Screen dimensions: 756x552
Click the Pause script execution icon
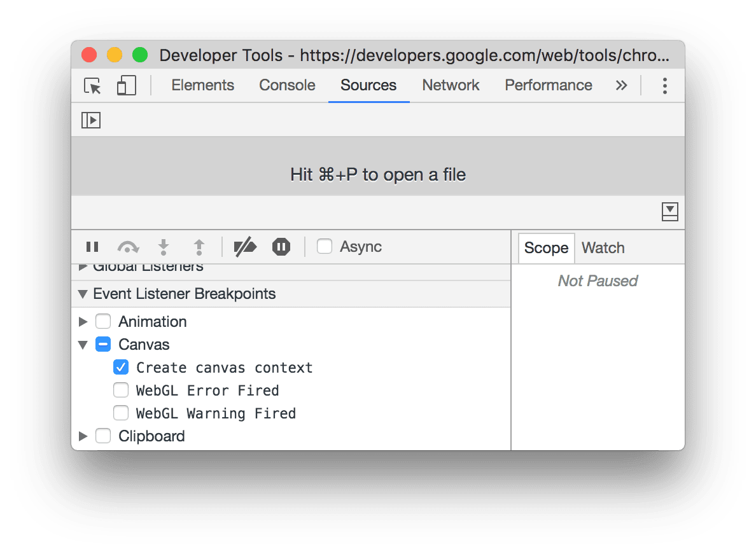[92, 247]
